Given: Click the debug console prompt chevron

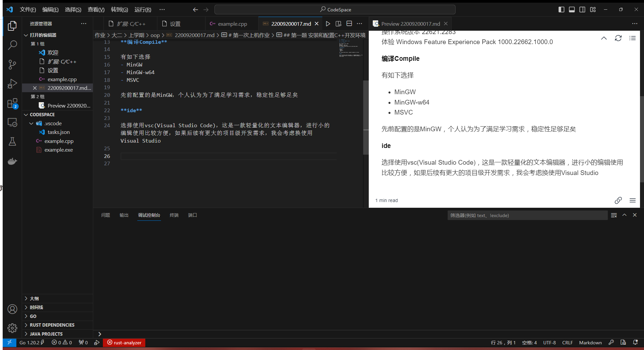Looking at the screenshot, I should [x=100, y=334].
